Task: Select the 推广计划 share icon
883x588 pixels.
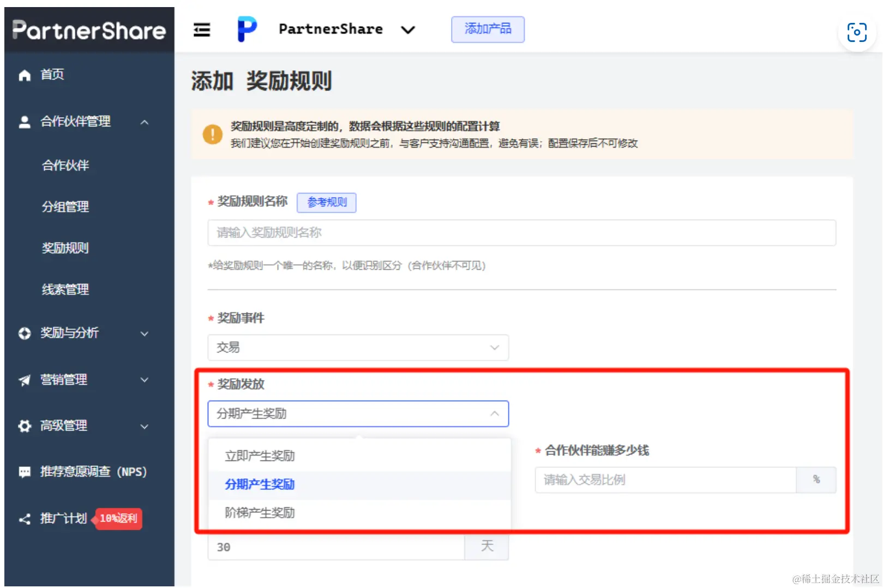Action: [x=25, y=519]
